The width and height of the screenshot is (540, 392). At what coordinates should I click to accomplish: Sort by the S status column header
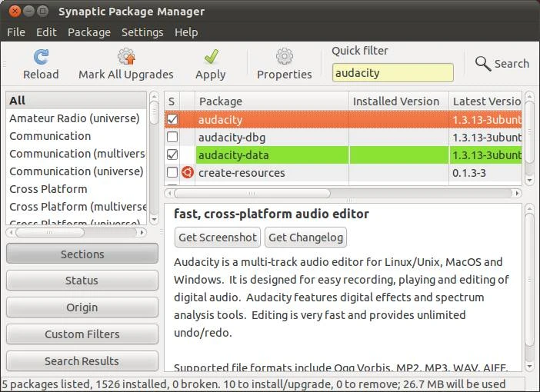click(172, 101)
